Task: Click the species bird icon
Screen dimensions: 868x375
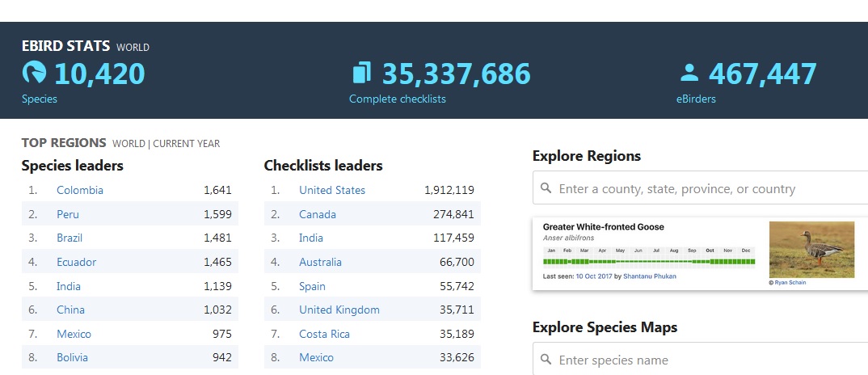Action: click(x=34, y=73)
